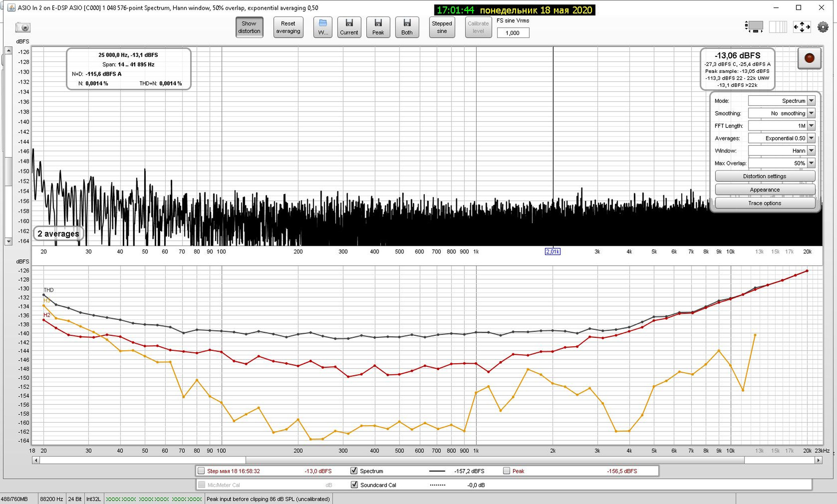
Task: Click horizontal scrollbar left arrow
Action: [x=36, y=460]
